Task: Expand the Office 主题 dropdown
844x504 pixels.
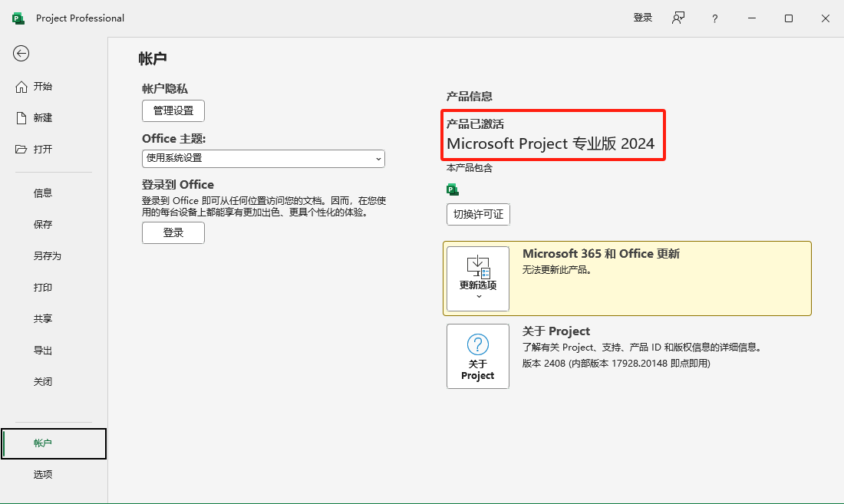Action: coord(263,158)
